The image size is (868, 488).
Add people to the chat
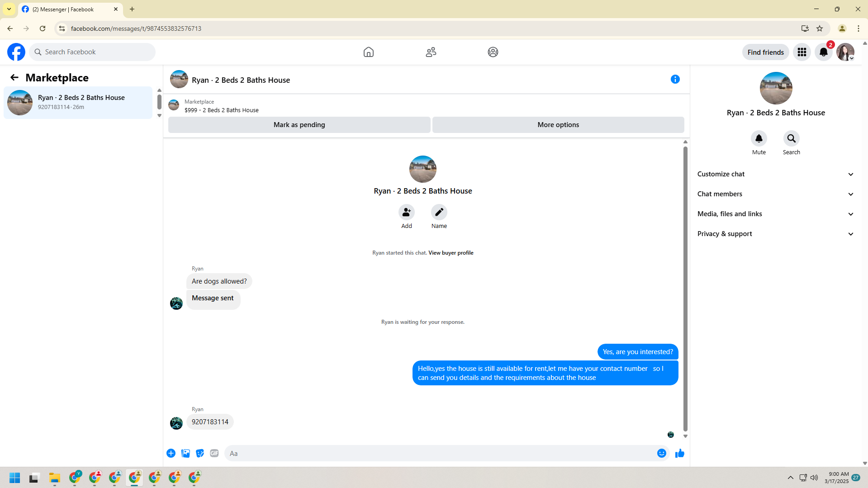coord(407,212)
